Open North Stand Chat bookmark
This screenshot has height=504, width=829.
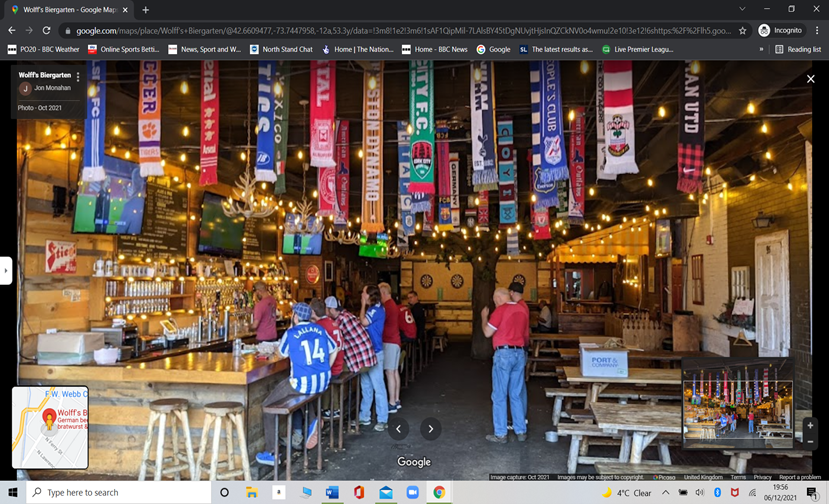(x=281, y=49)
